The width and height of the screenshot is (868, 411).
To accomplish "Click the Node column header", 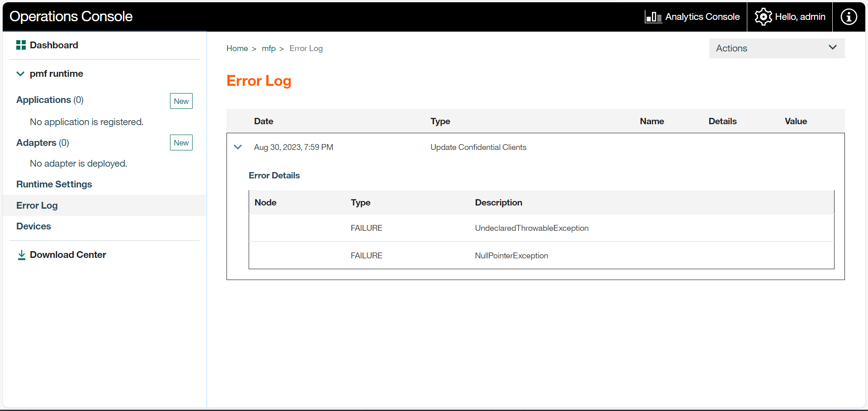I will [x=265, y=202].
